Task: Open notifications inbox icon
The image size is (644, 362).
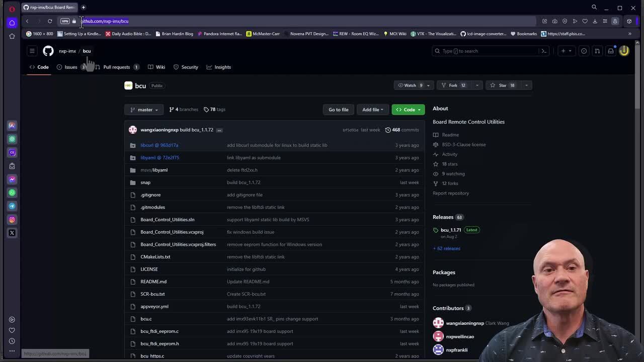Action: point(611,51)
